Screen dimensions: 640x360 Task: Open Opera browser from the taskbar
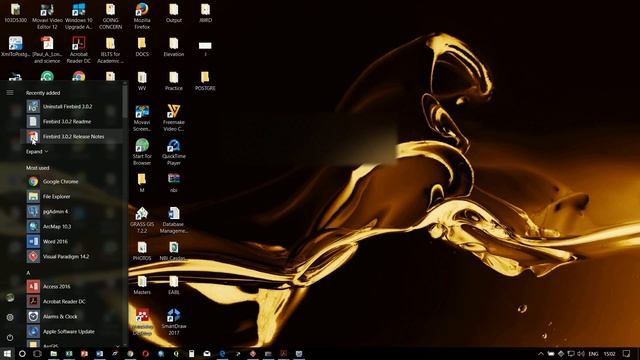coord(145,353)
